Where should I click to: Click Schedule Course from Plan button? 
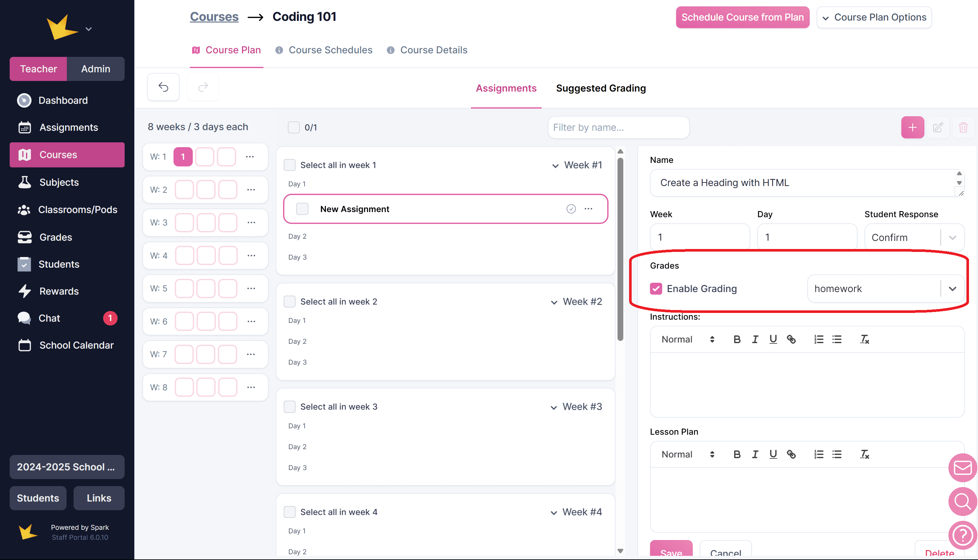742,17
